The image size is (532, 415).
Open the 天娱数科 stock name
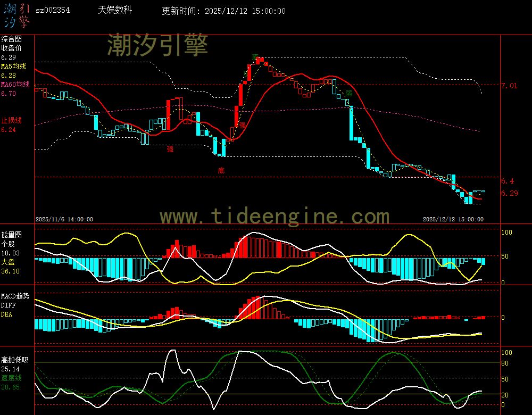[115, 11]
